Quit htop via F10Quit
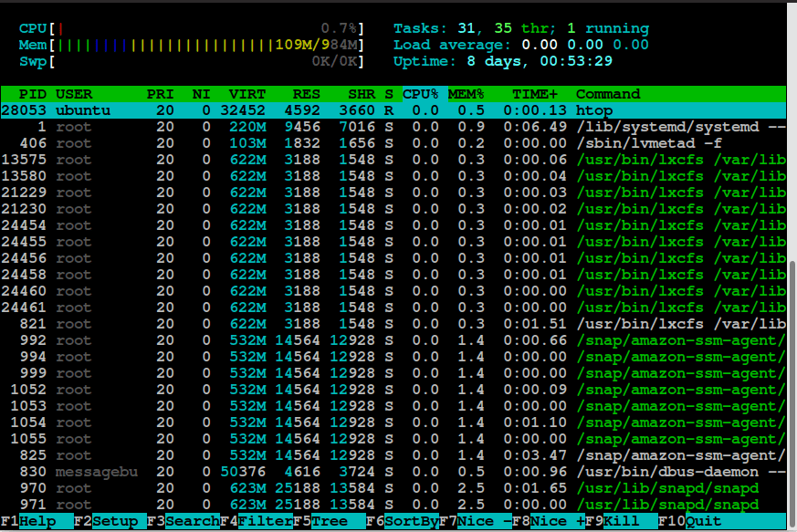 coord(688,521)
